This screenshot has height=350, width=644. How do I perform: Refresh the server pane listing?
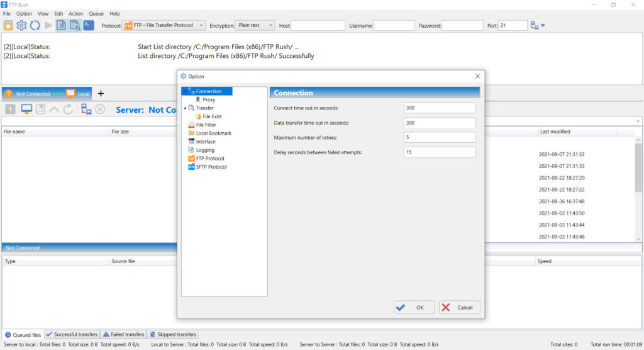click(x=68, y=109)
